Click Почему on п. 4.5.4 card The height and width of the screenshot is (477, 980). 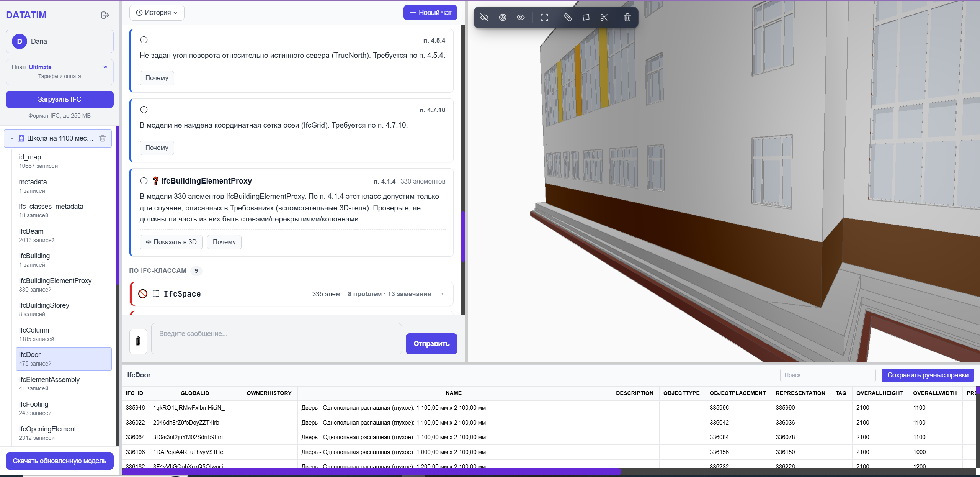click(x=157, y=78)
